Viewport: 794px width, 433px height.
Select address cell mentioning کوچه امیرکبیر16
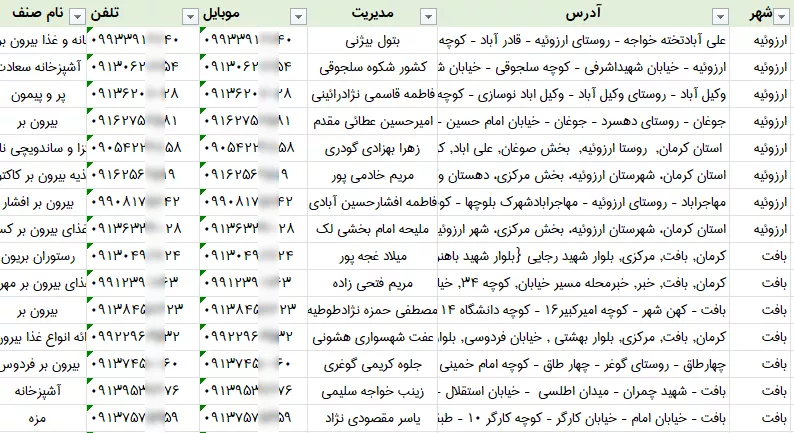583,310
